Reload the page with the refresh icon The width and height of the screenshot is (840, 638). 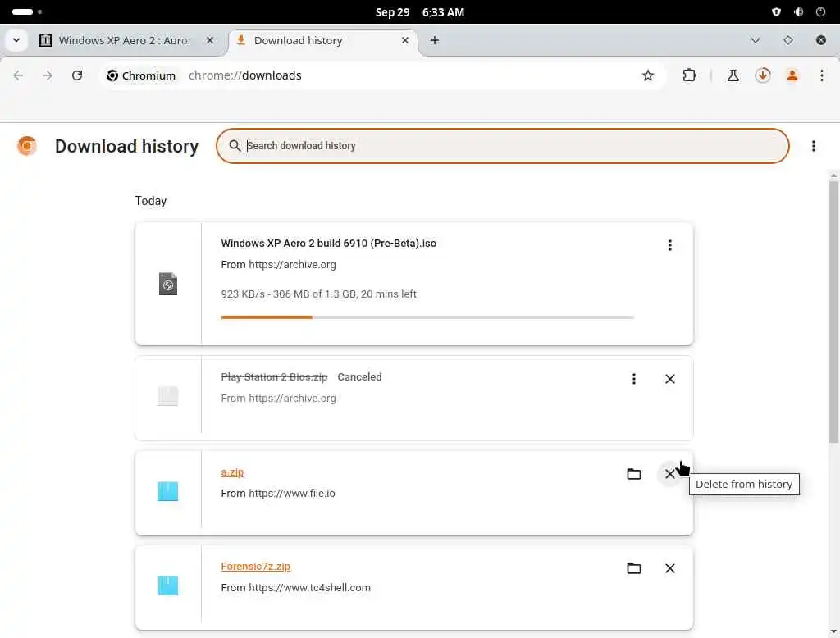coord(77,75)
